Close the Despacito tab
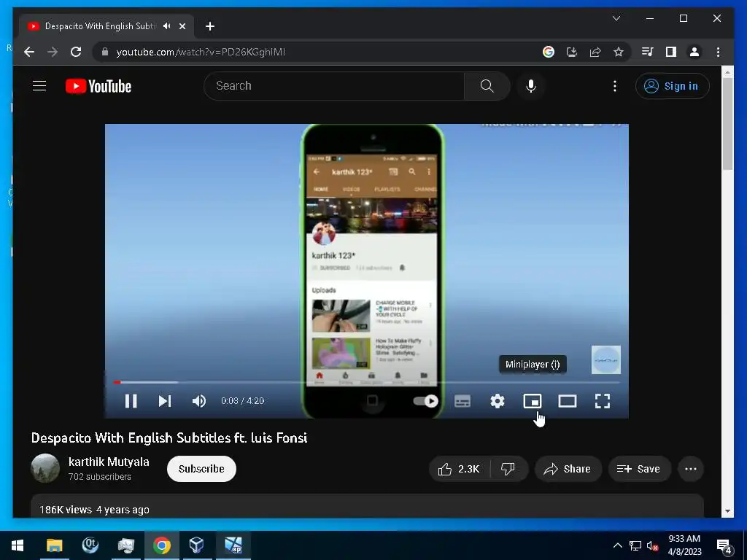747x560 pixels. pos(182,26)
